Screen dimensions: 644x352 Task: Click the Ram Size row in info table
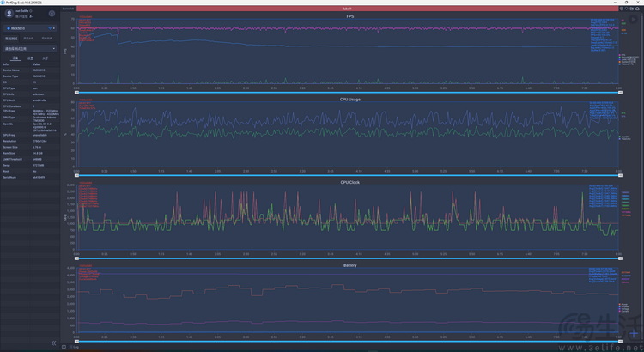30,153
